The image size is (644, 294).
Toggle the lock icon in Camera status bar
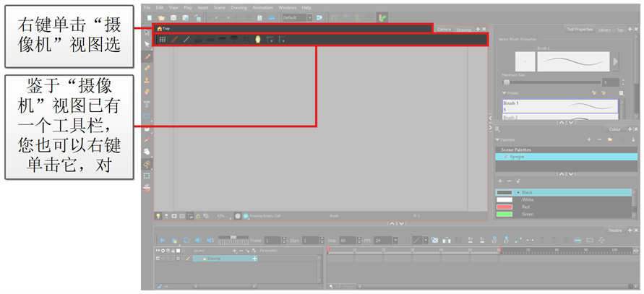pos(197,215)
